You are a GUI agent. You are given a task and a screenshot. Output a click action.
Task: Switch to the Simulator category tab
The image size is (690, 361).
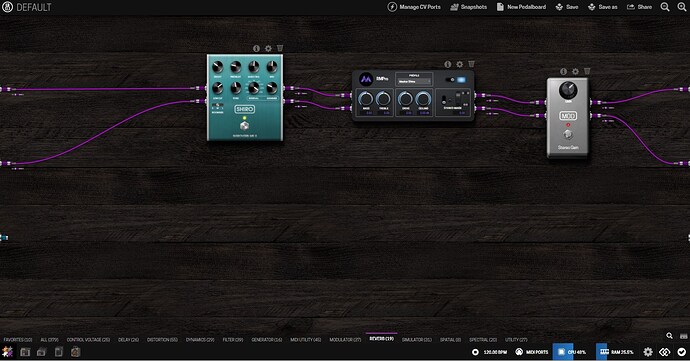[417, 340]
